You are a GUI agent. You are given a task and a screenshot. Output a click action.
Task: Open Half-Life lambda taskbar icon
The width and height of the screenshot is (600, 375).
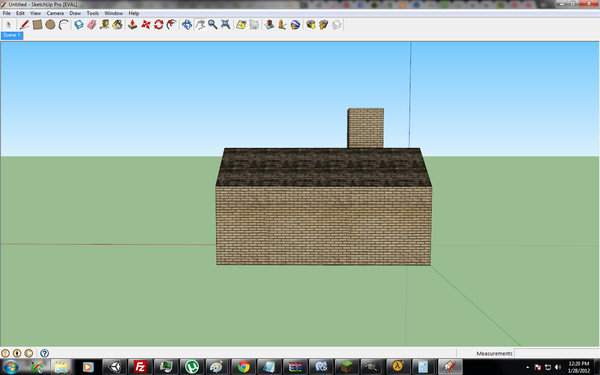pos(398,367)
